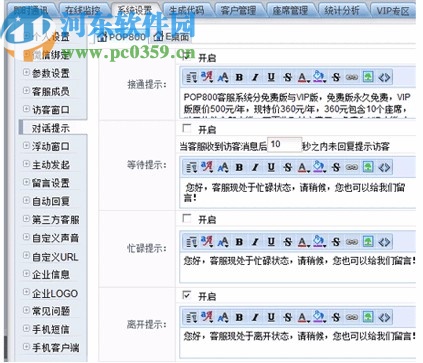Uncheck the 离开提示 开启 checkbox
This screenshot has height=363, width=423.
(187, 295)
